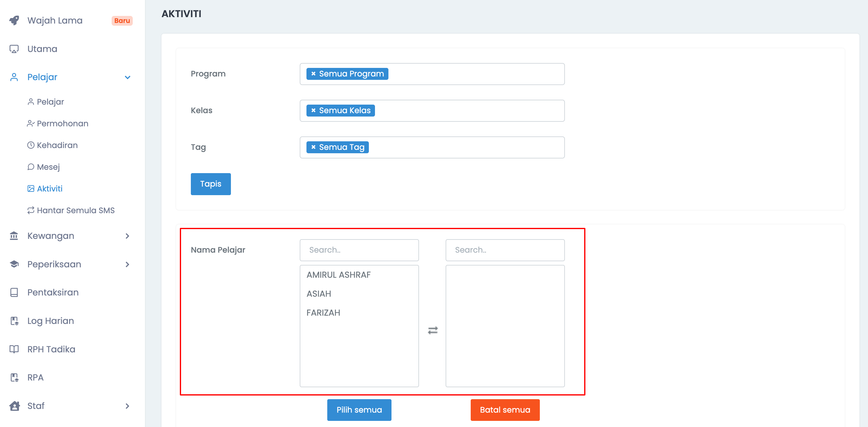
Task: Focus the left Nama Pelajar search field
Action: (x=359, y=250)
